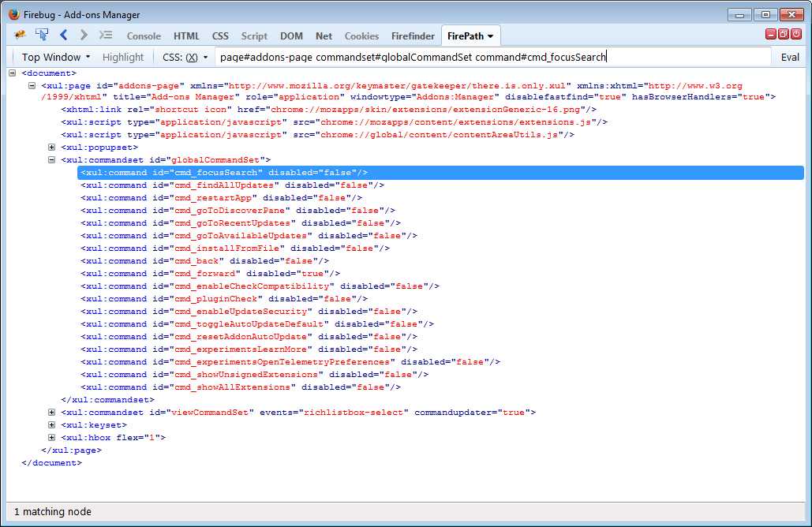Viewport: 812px width, 527px height.
Task: Expand the xul:hbox flex node
Action: [52, 437]
